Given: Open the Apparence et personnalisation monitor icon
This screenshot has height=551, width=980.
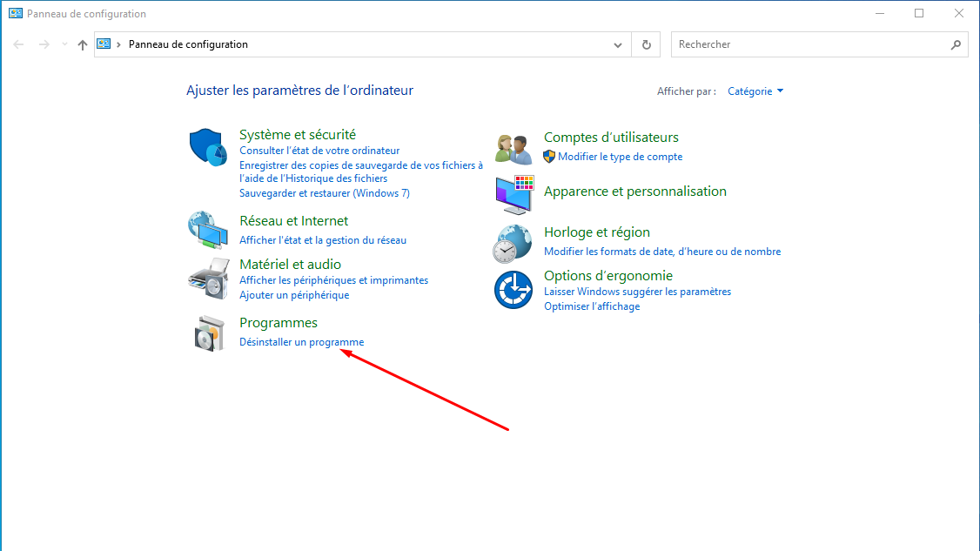Looking at the screenshot, I should tap(514, 194).
